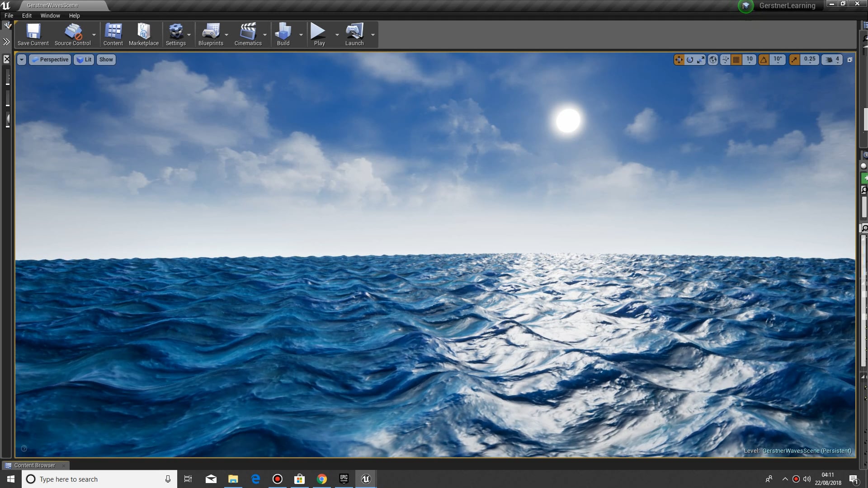868x488 pixels.
Task: Open File Explorer from taskbar
Action: (x=233, y=479)
